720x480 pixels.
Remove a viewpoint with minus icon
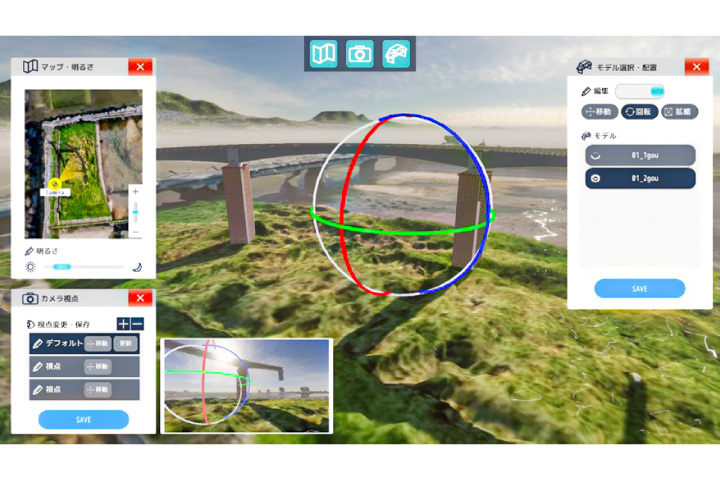pyautogui.click(x=137, y=324)
